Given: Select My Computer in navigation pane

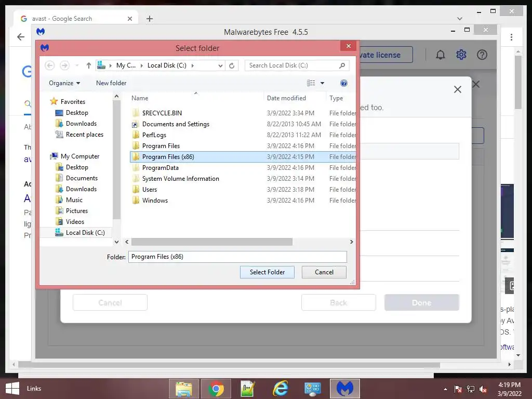Looking at the screenshot, I should pyautogui.click(x=79, y=156).
